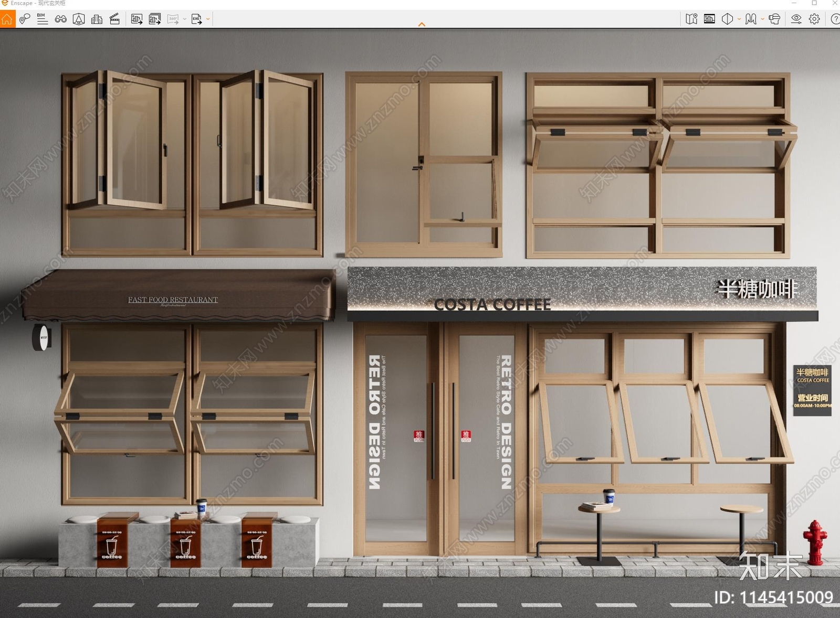This screenshot has width=840, height=618.
Task: Open visual settings with the eye slider icon
Action: pyautogui.click(x=796, y=19)
